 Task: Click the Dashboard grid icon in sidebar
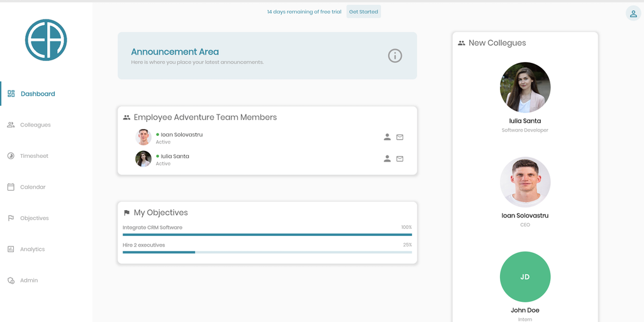click(11, 94)
